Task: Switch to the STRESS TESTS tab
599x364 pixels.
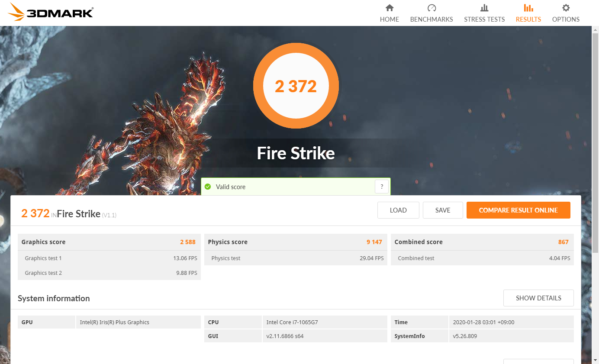Action: 484,19
